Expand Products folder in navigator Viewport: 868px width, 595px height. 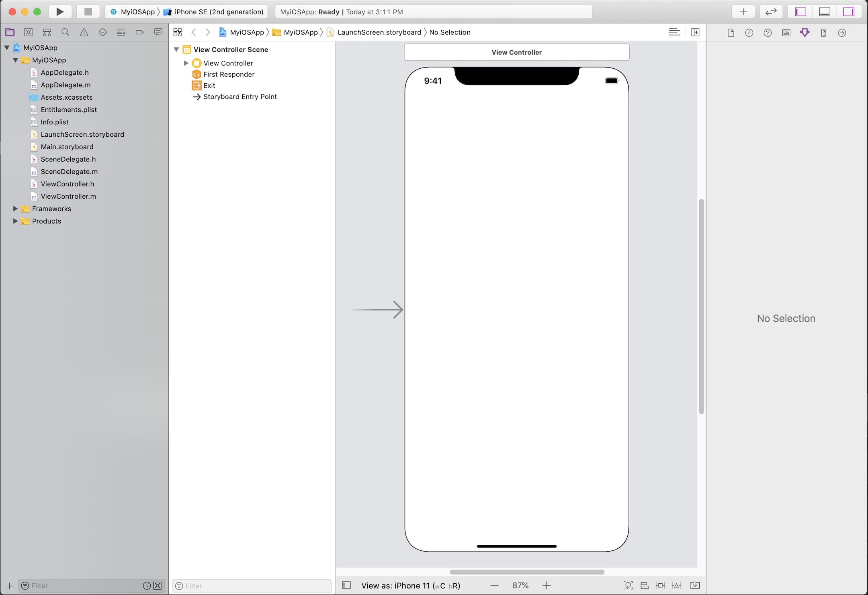pos(15,221)
